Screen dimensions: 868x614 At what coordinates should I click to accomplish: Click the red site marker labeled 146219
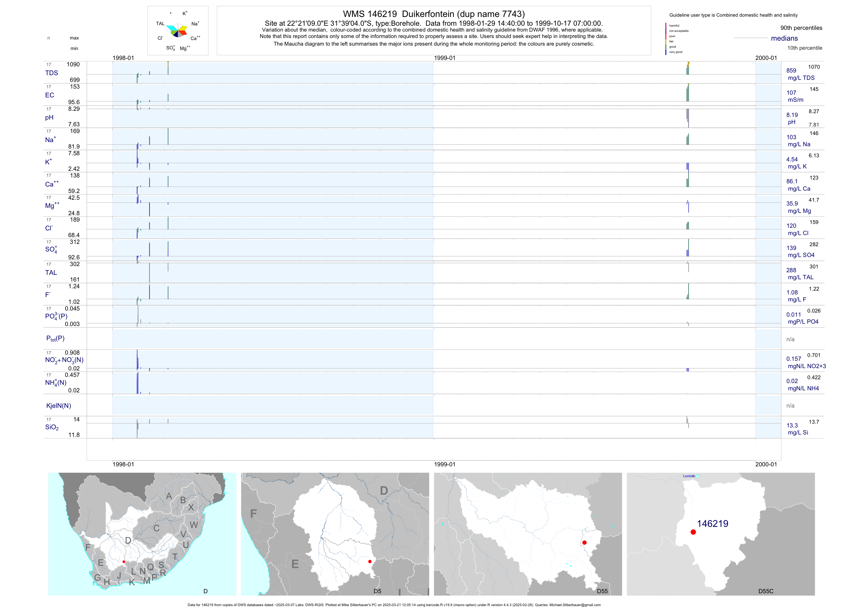pos(693,532)
